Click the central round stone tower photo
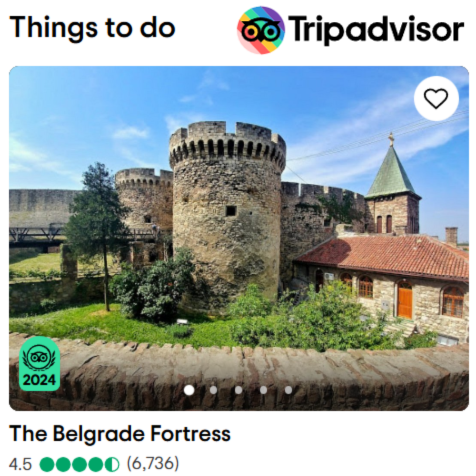 pos(227,210)
